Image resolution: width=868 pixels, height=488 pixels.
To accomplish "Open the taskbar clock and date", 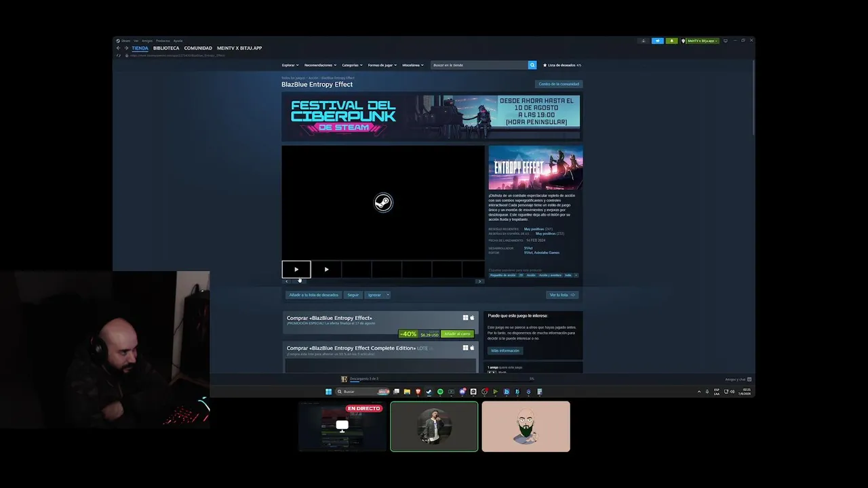I will coord(746,392).
